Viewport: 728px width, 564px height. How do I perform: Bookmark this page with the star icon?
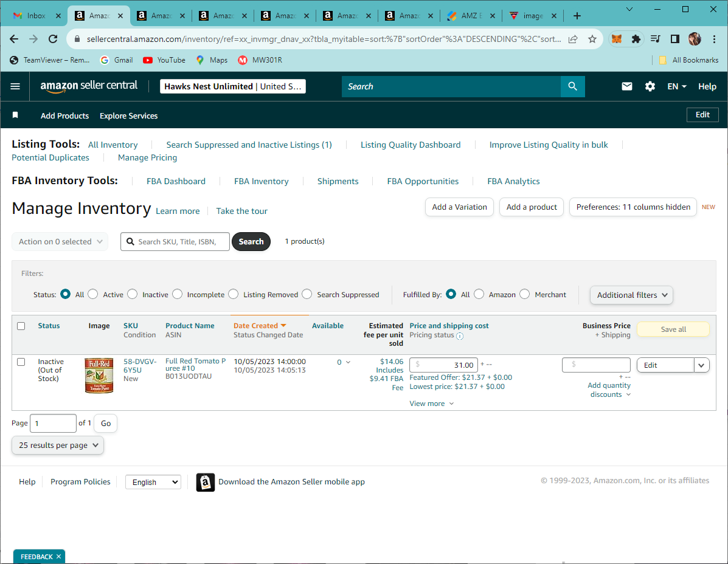click(x=592, y=39)
